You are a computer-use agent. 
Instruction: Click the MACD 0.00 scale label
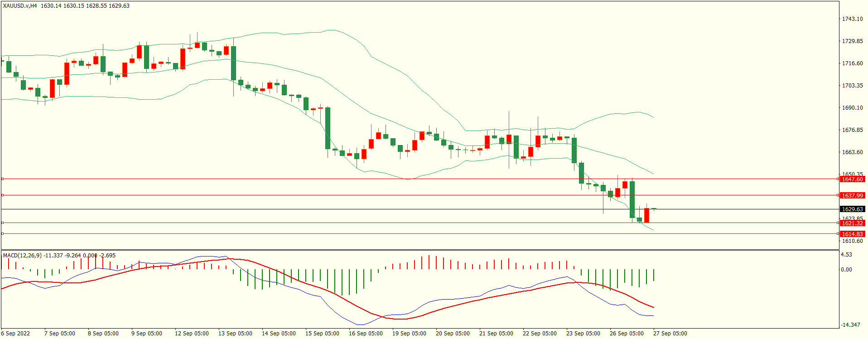coord(846,270)
